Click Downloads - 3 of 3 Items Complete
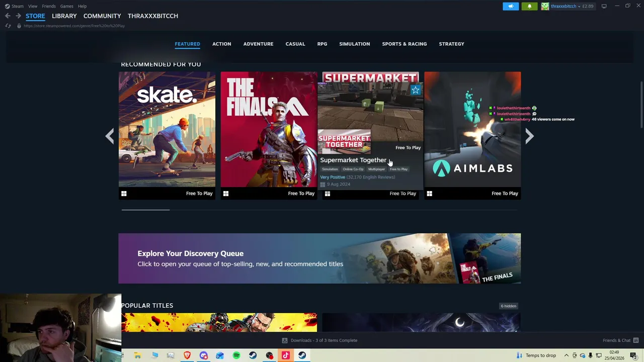Screen dimensions: 644x362 click(x=324, y=340)
